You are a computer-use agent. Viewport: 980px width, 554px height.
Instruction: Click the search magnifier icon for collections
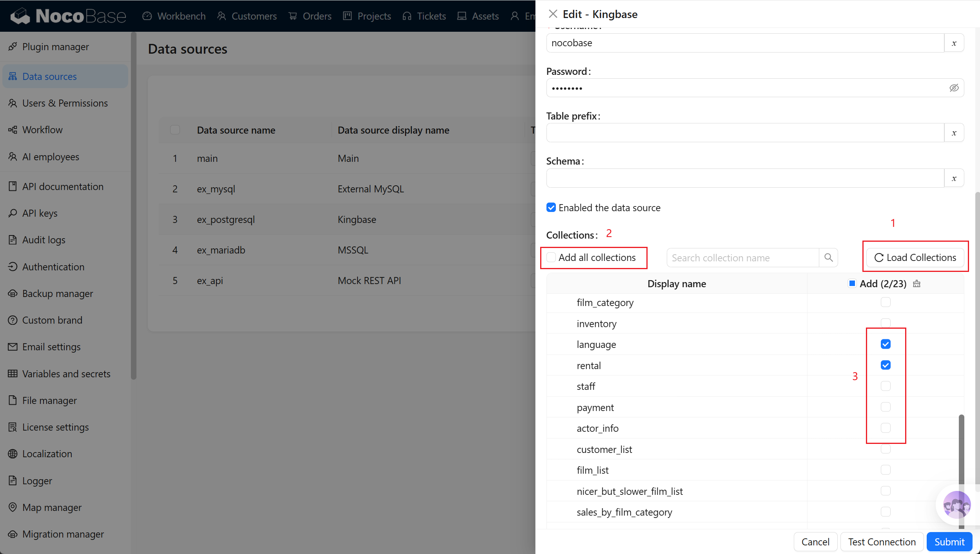[x=828, y=257]
